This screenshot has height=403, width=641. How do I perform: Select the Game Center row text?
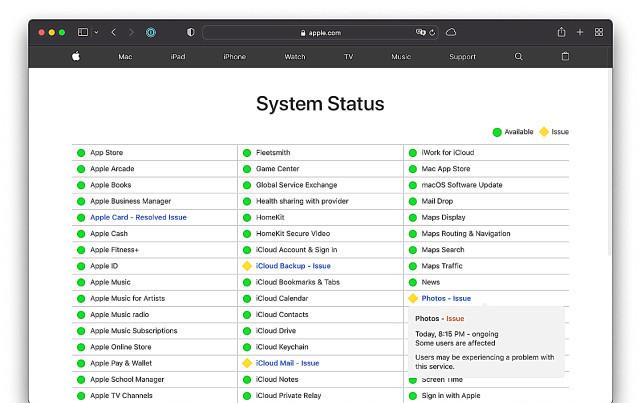(x=278, y=169)
